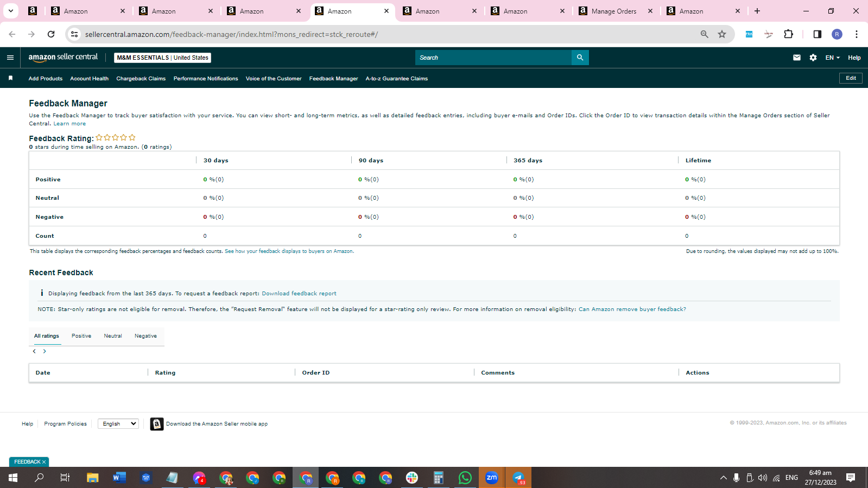
Task: Open the buyer messages envelope icon
Action: (796, 58)
